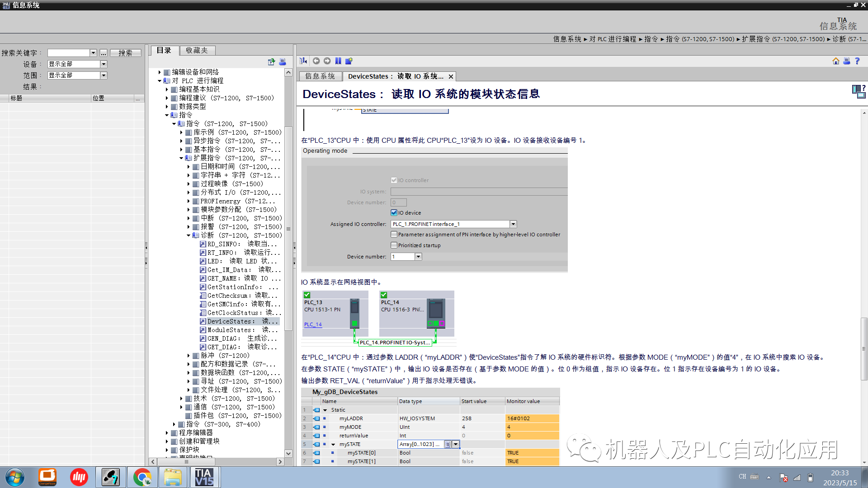
Task: Open the Assigned IO controller dropdown
Action: 513,224
